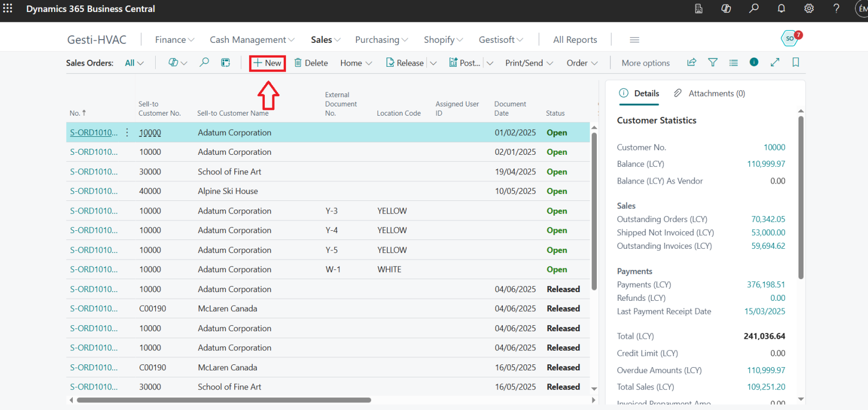Switch list layout with the list view icon
This screenshot has width=868, height=410.
pos(733,62)
